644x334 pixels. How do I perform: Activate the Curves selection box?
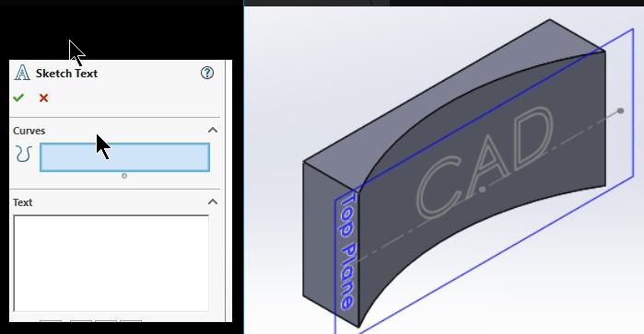(x=125, y=157)
